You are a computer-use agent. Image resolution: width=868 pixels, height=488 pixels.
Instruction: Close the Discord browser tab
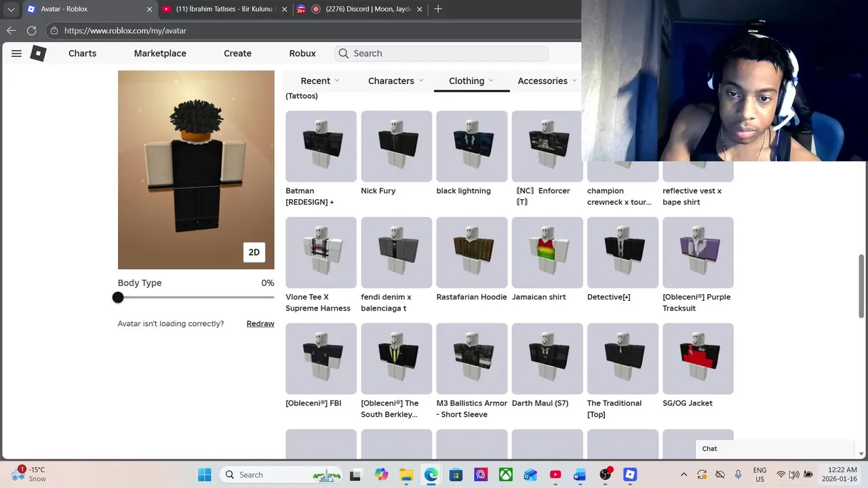pyautogui.click(x=420, y=9)
